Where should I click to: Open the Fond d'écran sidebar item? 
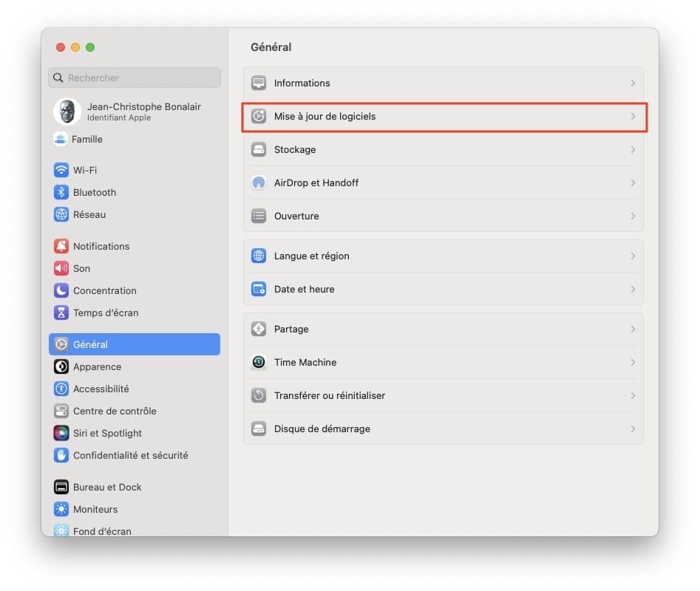(x=135, y=530)
